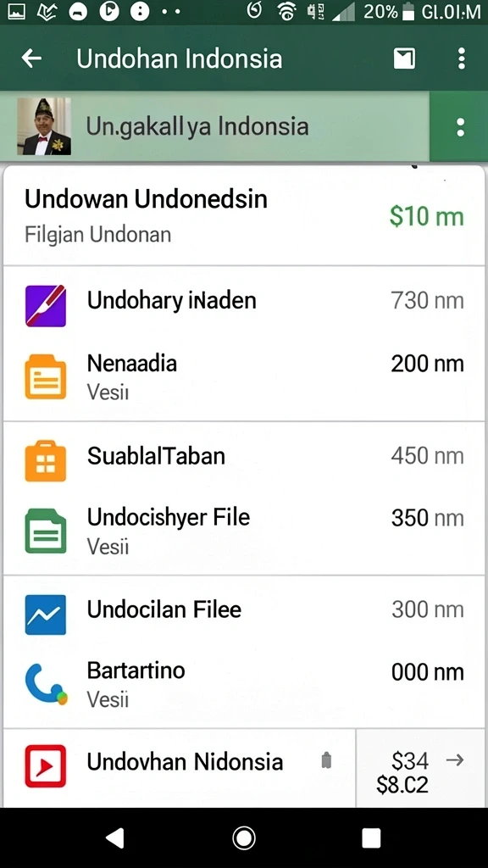
Task: Open the overflow menu in the top bar
Action: coord(462,58)
